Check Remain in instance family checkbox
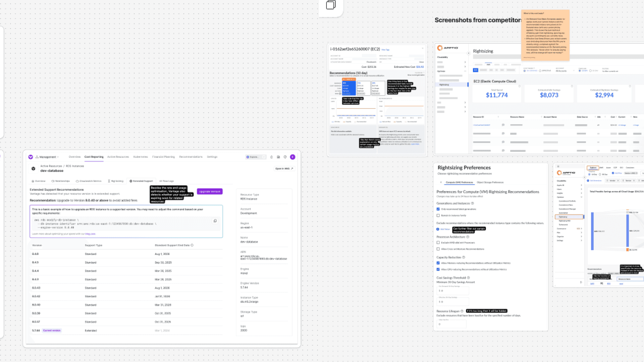 [x=438, y=216]
